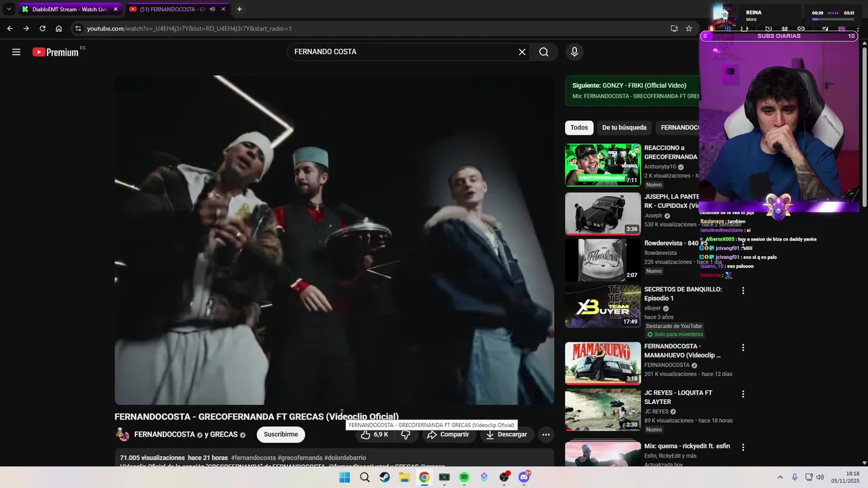Open Compartir share option

click(x=448, y=434)
